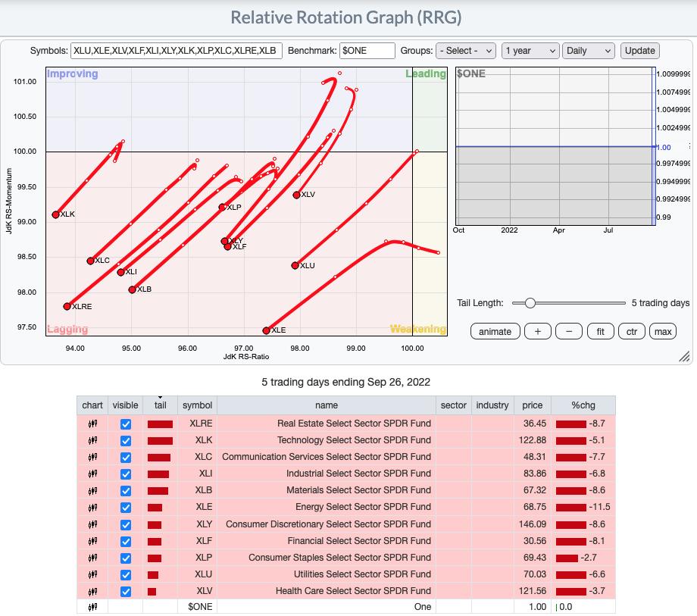Click the Update button

click(639, 51)
